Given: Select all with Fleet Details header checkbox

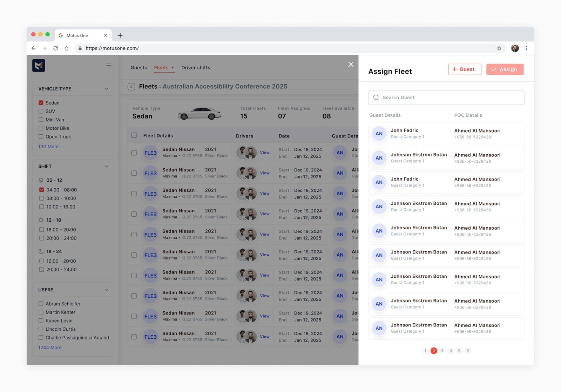Looking at the screenshot, I should pyautogui.click(x=134, y=135).
